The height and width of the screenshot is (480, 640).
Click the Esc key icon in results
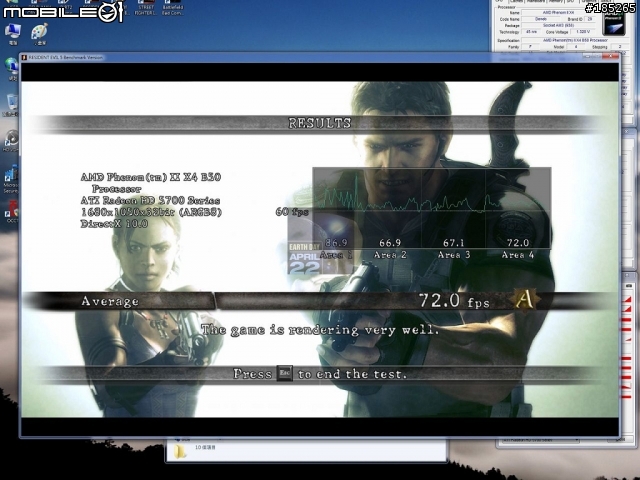pyautogui.click(x=284, y=373)
